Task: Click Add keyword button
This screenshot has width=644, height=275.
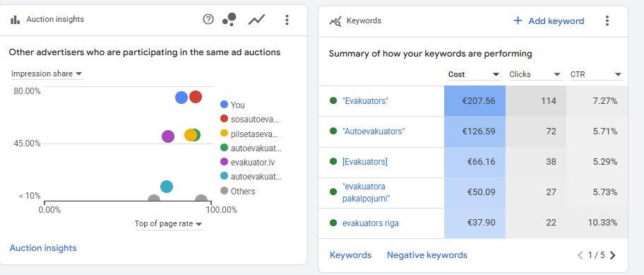Action: pos(549,21)
